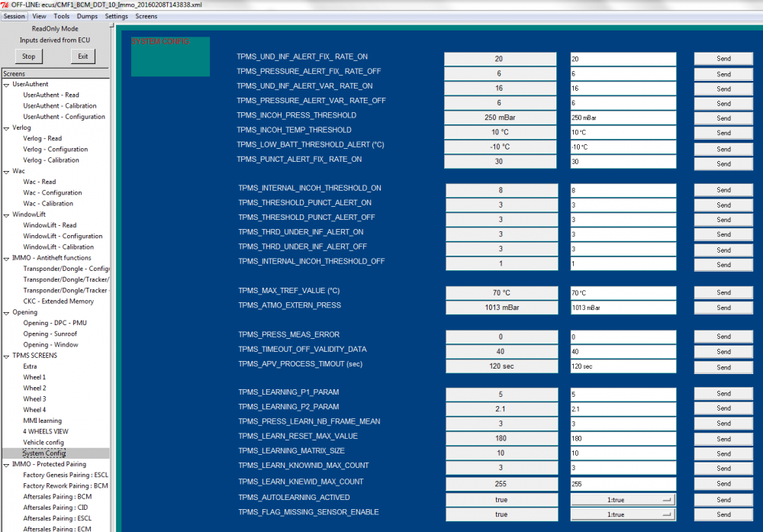Select System Config in the tree
Image resolution: width=763 pixels, height=532 pixels.
(44, 453)
